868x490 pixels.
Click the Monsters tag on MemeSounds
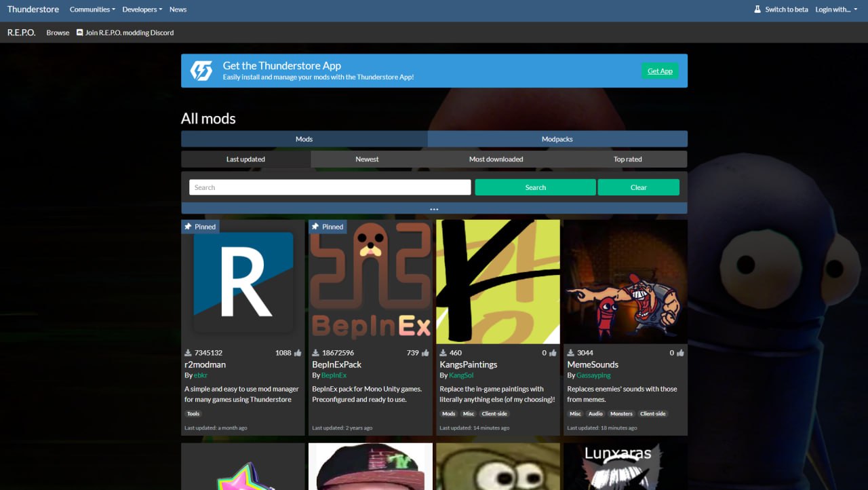coord(621,413)
